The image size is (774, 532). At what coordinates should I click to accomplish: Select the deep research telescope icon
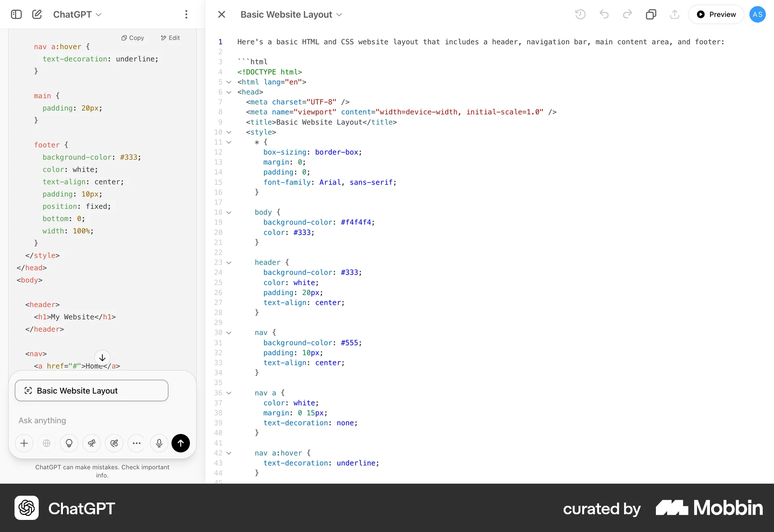pos(92,443)
